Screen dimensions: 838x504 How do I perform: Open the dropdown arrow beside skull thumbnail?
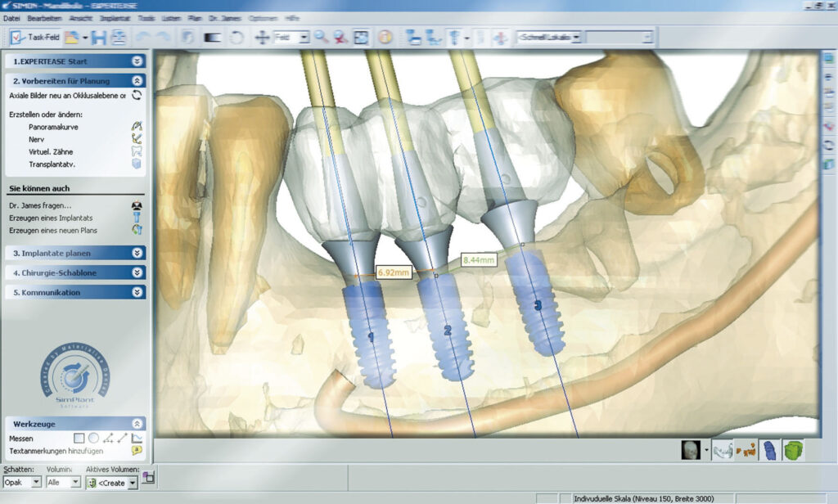(x=706, y=450)
